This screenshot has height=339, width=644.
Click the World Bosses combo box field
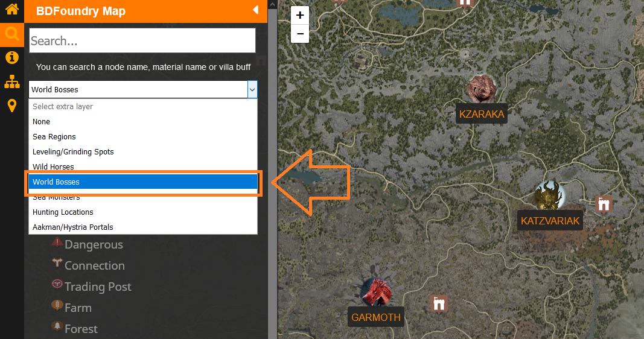coord(143,89)
